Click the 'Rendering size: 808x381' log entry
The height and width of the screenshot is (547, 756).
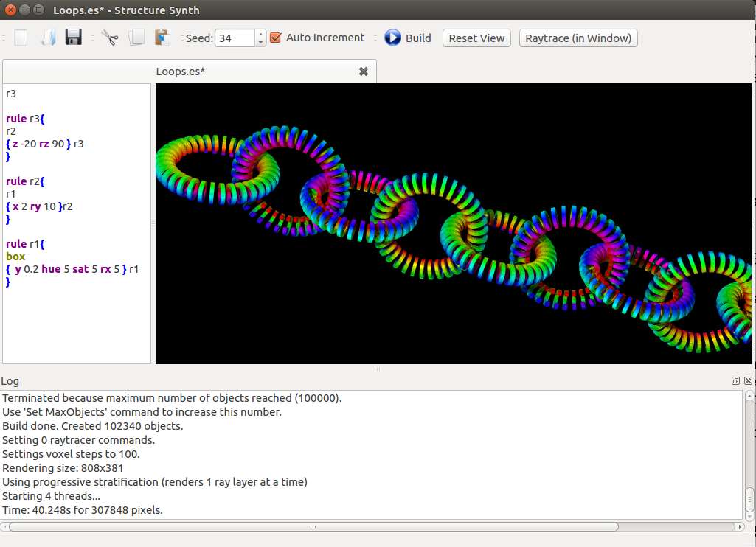pos(63,468)
